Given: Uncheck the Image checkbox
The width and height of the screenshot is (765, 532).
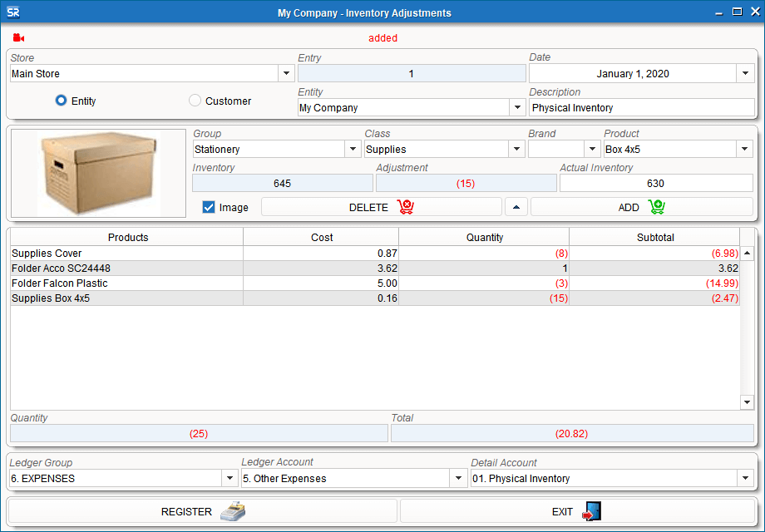Looking at the screenshot, I should click(x=209, y=207).
